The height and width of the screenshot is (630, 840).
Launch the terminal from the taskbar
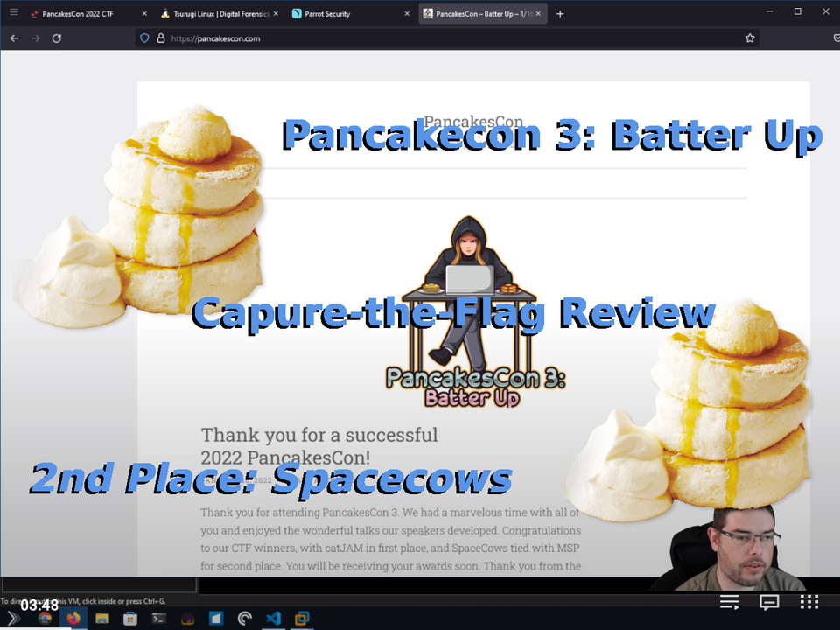tap(157, 619)
